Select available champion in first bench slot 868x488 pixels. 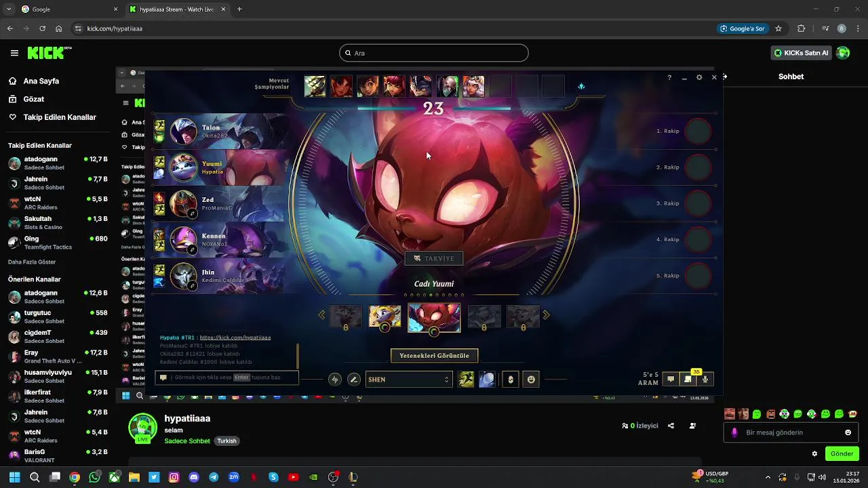315,86
